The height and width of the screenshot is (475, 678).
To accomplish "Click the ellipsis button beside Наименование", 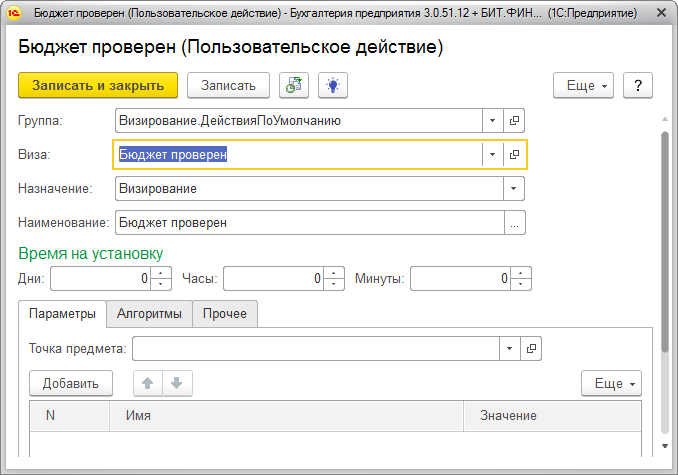I will pyautogui.click(x=514, y=223).
